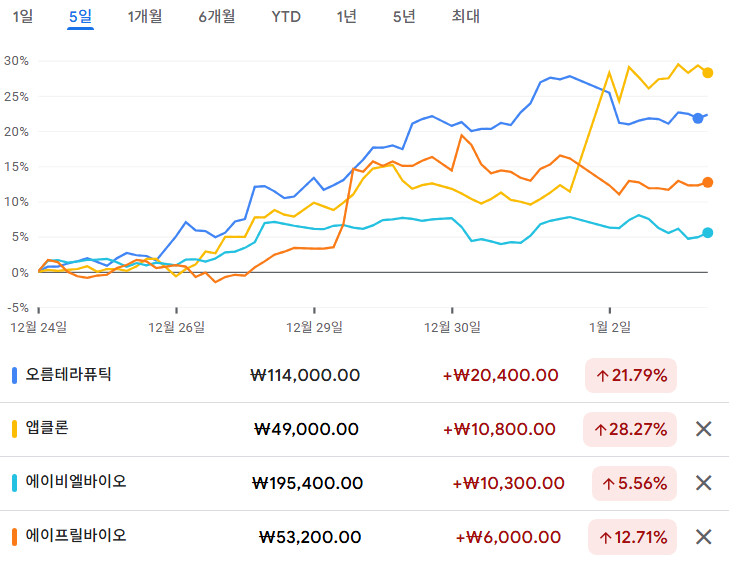Show the 6개월 chart range
This screenshot has height=563, width=743.
pyautogui.click(x=217, y=17)
